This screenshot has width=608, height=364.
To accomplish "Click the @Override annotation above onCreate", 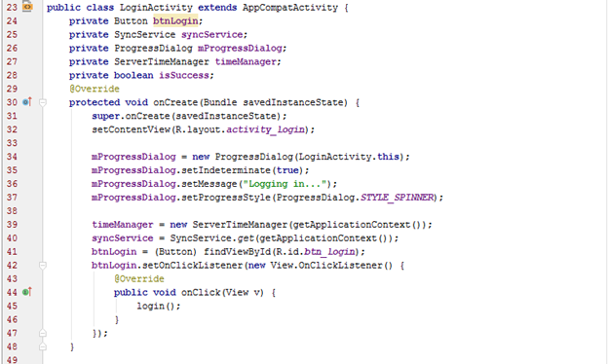I will [x=95, y=89].
